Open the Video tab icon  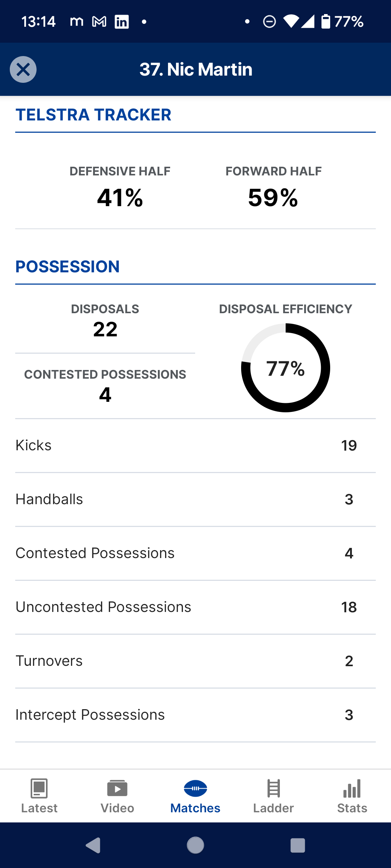117,788
